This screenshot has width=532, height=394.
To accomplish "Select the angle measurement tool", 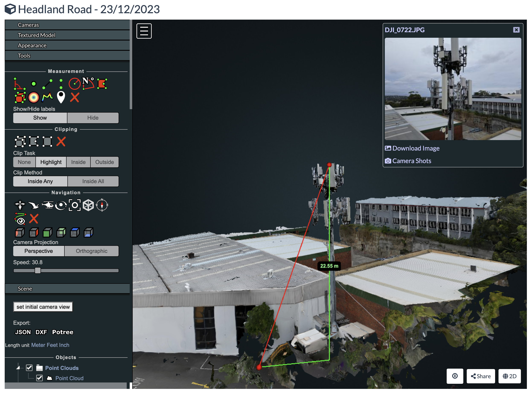I will coord(20,84).
